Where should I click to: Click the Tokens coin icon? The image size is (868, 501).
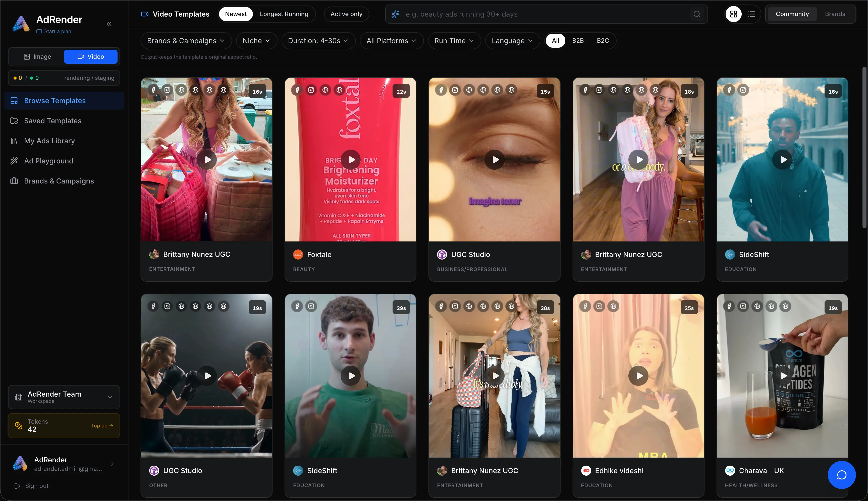tap(19, 426)
